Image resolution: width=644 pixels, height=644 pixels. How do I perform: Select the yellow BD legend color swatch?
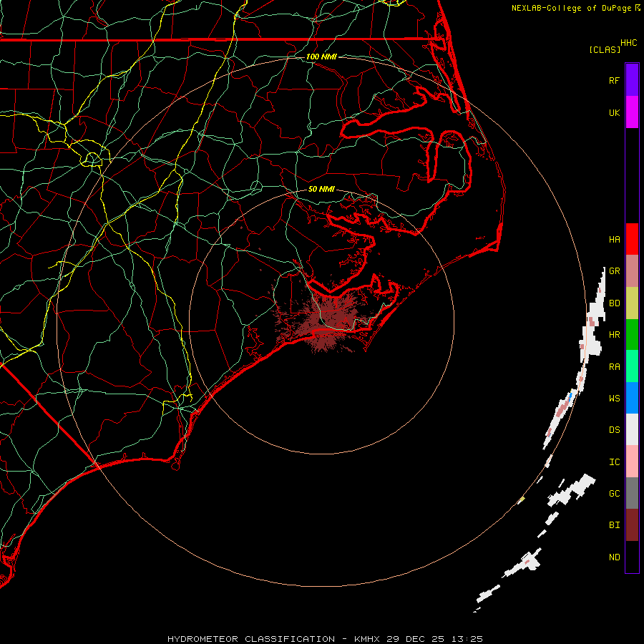[x=632, y=303]
